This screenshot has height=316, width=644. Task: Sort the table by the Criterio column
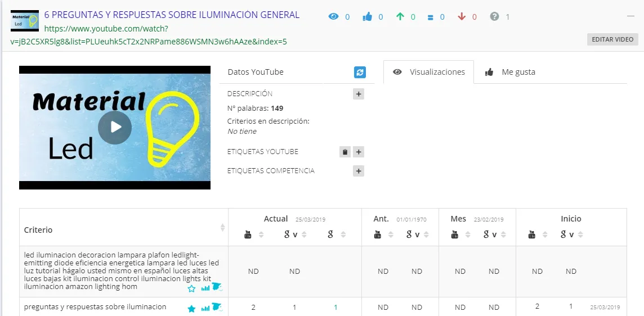[x=222, y=227]
